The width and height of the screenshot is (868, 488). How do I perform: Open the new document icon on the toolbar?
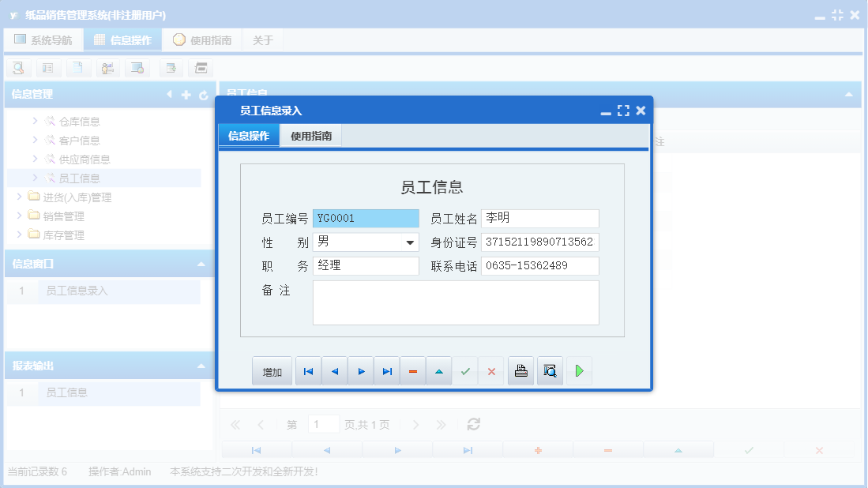(x=78, y=68)
